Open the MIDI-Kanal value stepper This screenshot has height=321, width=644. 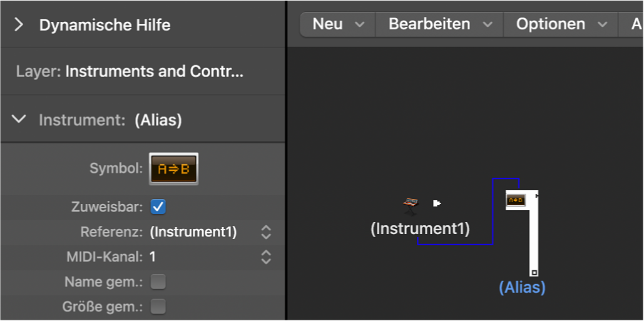pyautogui.click(x=266, y=257)
